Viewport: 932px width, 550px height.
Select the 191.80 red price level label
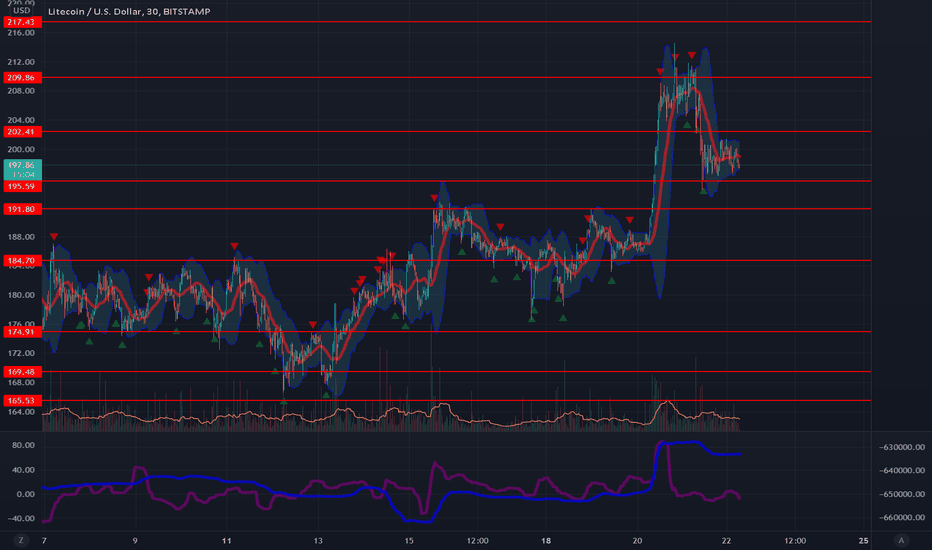22,209
